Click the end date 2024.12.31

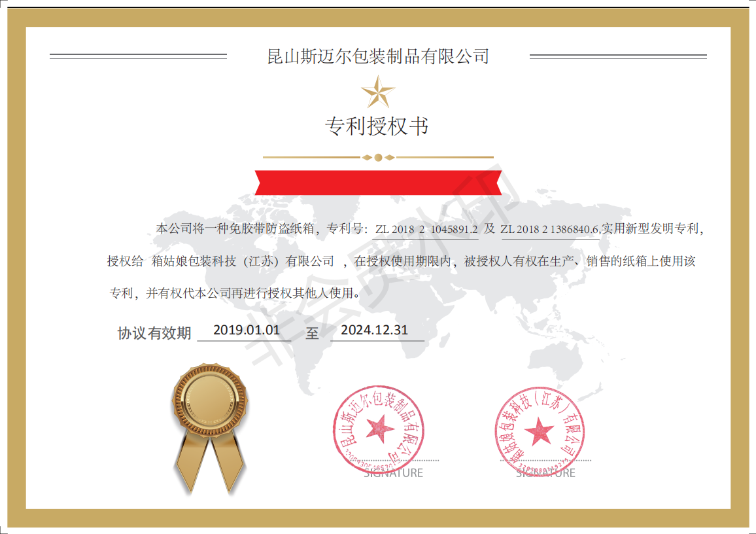tap(374, 330)
